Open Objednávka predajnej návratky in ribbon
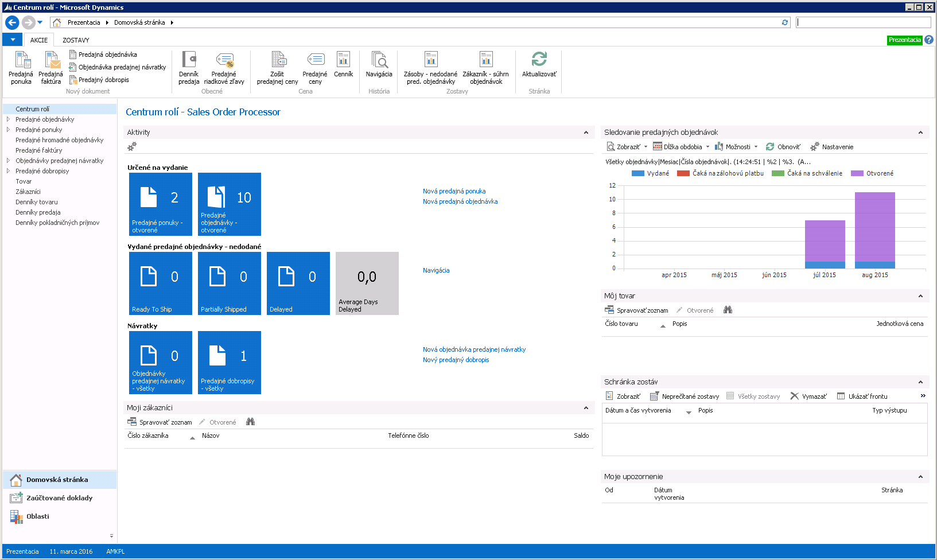This screenshot has height=560, width=937. click(118, 67)
